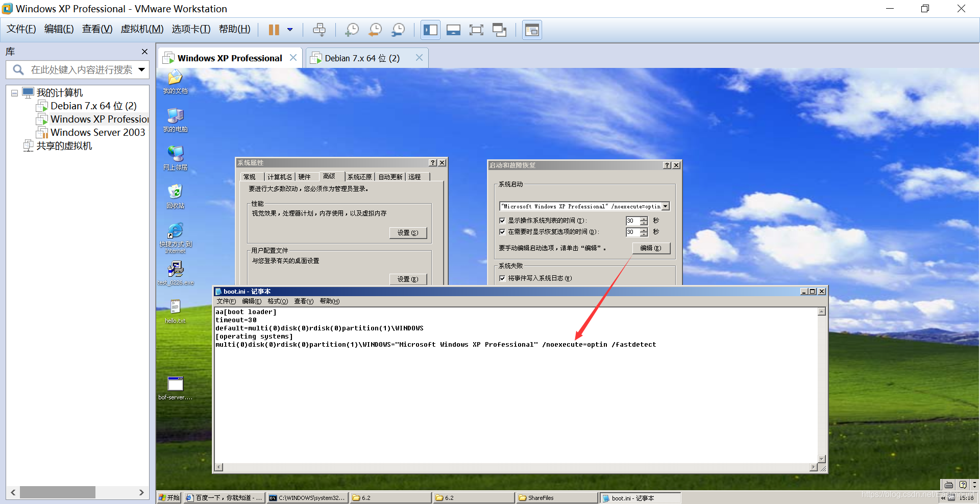Click 编辑 button in 启动和故障恢复
This screenshot has width=980, height=504.
coord(651,248)
